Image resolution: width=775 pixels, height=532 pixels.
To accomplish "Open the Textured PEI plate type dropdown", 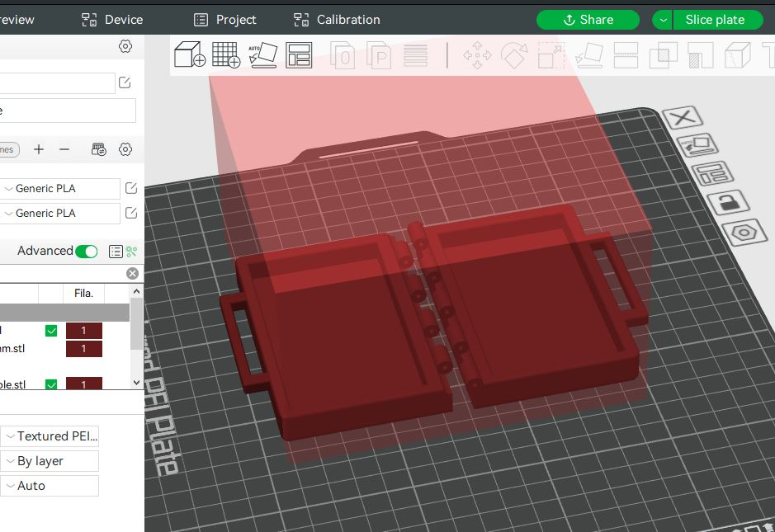I will click(x=50, y=436).
